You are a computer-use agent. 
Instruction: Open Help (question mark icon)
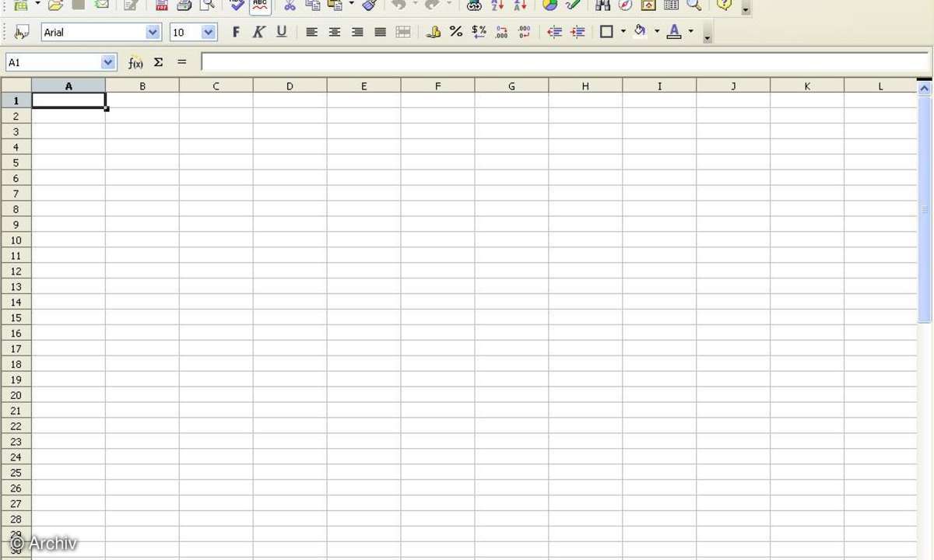[724, 5]
